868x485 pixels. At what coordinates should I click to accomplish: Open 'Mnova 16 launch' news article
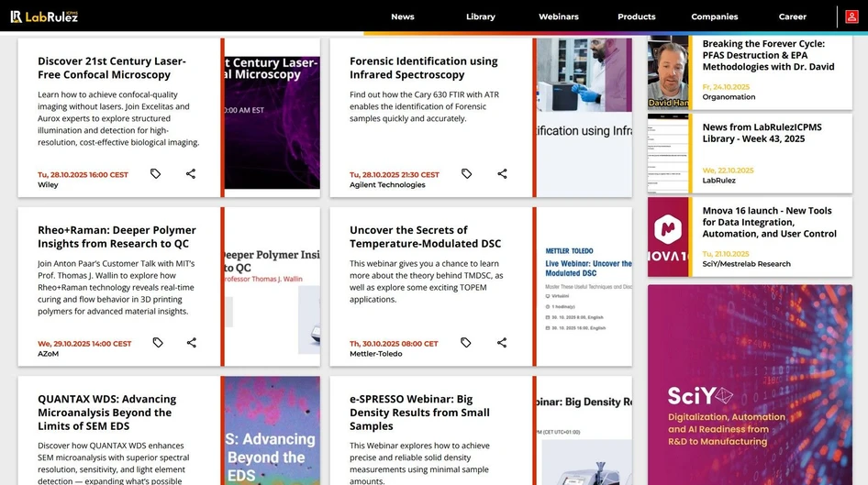[x=770, y=222]
